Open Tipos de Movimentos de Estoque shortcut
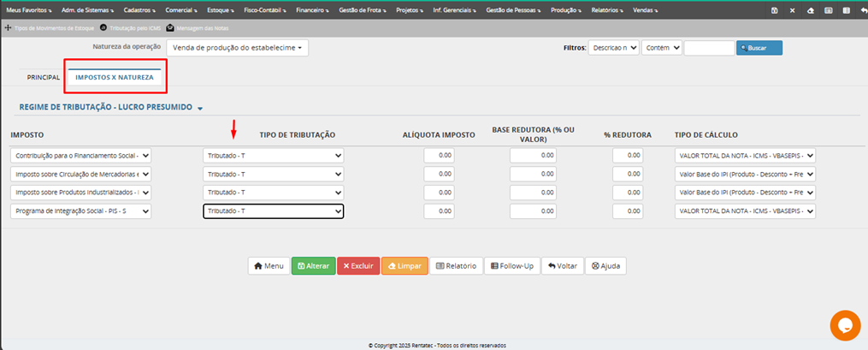The width and height of the screenshot is (868, 350). (x=49, y=28)
